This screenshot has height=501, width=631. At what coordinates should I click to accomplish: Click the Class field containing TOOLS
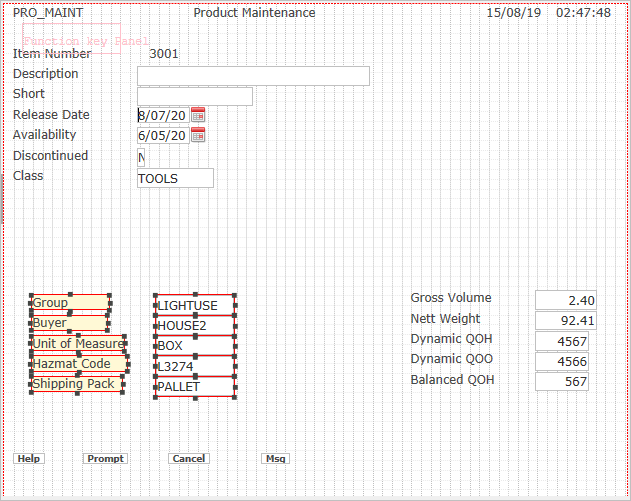tap(175, 178)
